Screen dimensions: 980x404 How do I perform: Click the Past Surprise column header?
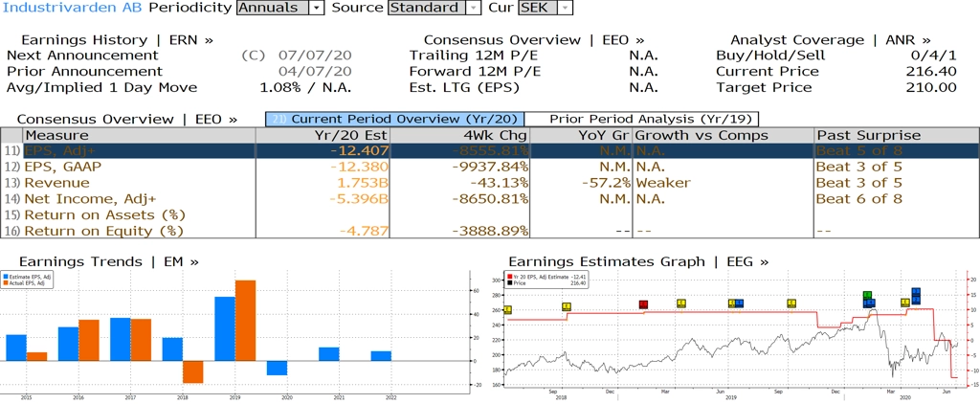click(x=897, y=135)
